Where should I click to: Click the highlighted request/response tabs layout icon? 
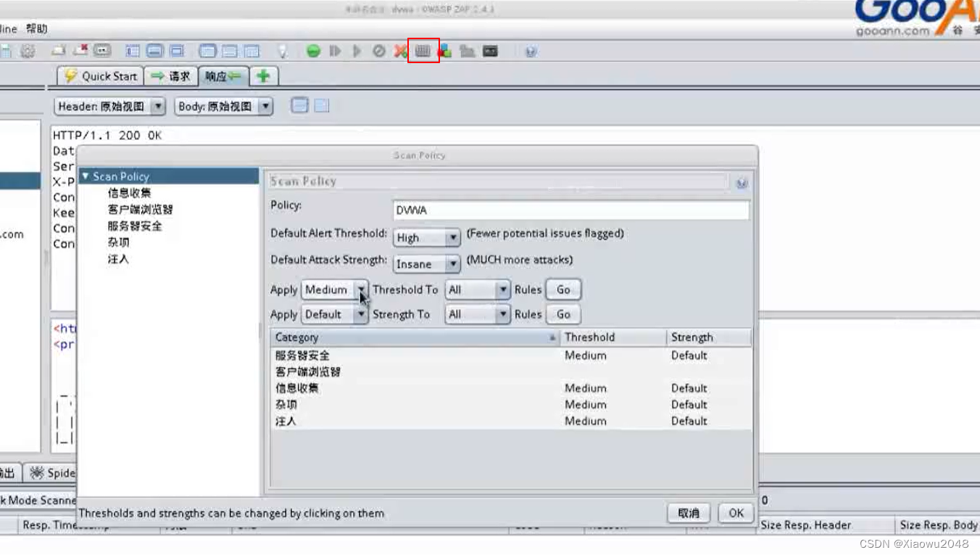[208, 52]
